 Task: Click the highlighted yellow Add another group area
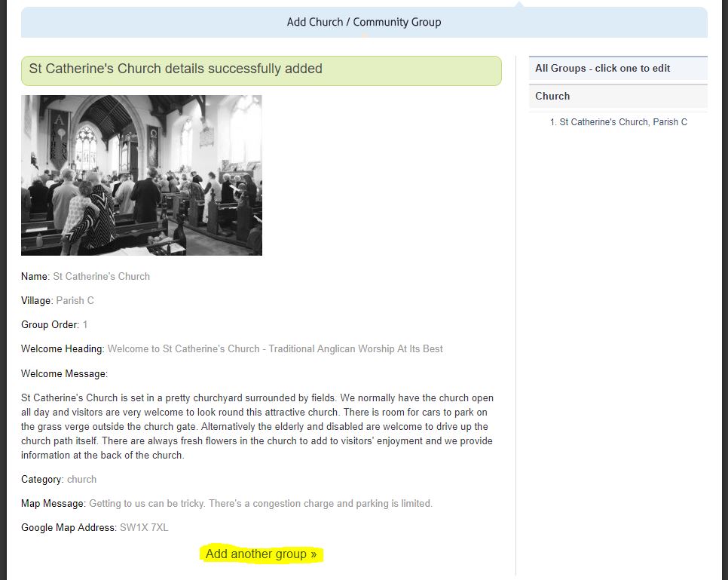pyautogui.click(x=262, y=554)
